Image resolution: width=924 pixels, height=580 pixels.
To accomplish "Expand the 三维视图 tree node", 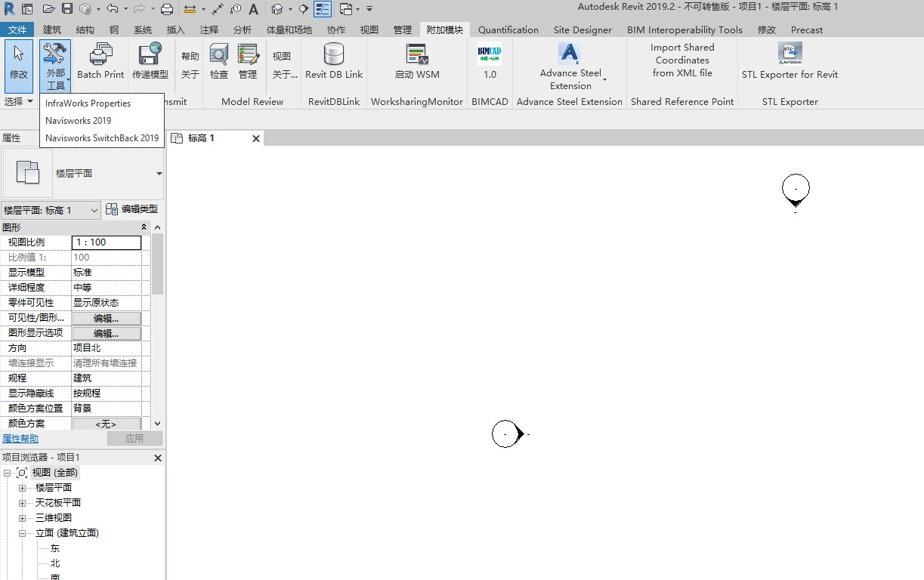I will (x=23, y=518).
